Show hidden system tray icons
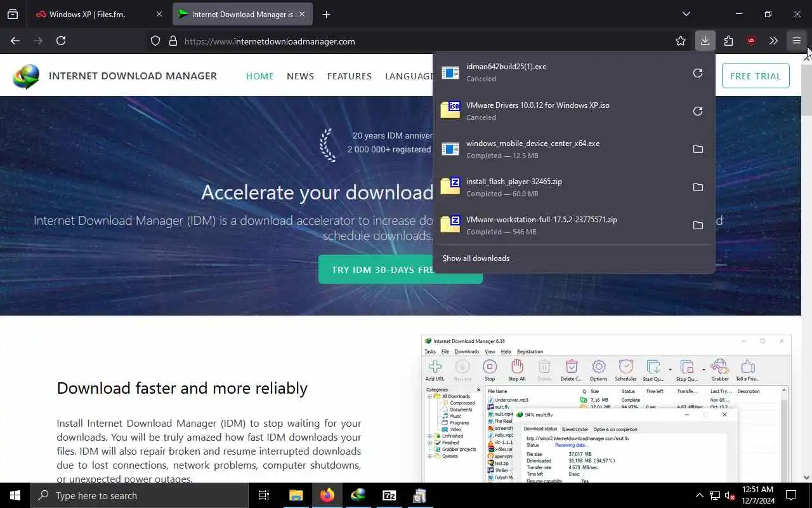Viewport: 812px width, 508px height. (699, 495)
